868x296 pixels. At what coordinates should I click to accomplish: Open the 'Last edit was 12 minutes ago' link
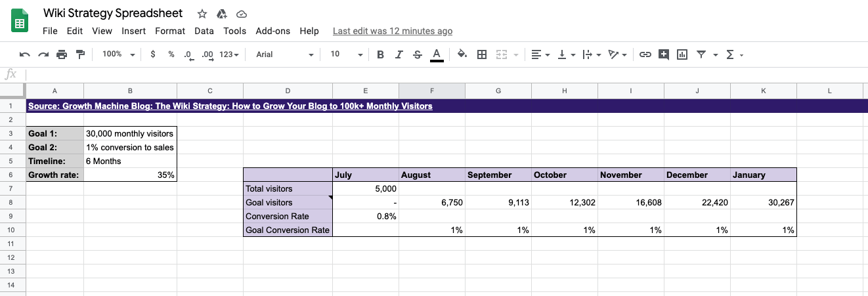393,31
